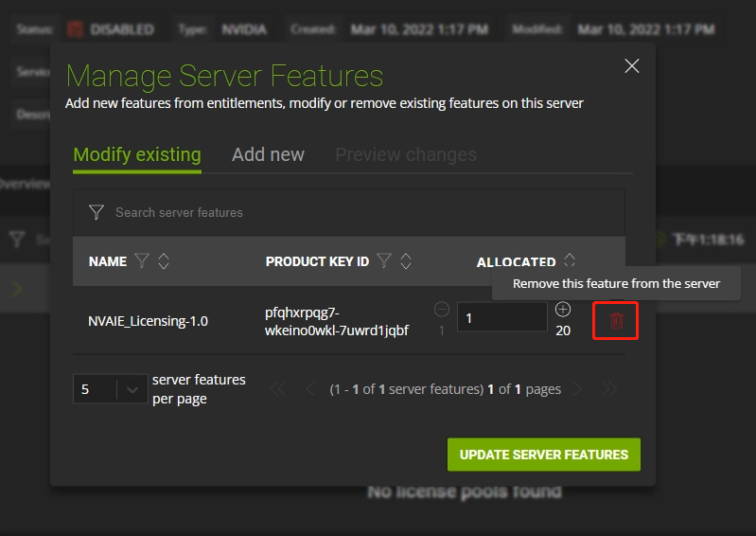Click the funnel icon in the search bar
This screenshot has height=536, width=756.
(96, 212)
